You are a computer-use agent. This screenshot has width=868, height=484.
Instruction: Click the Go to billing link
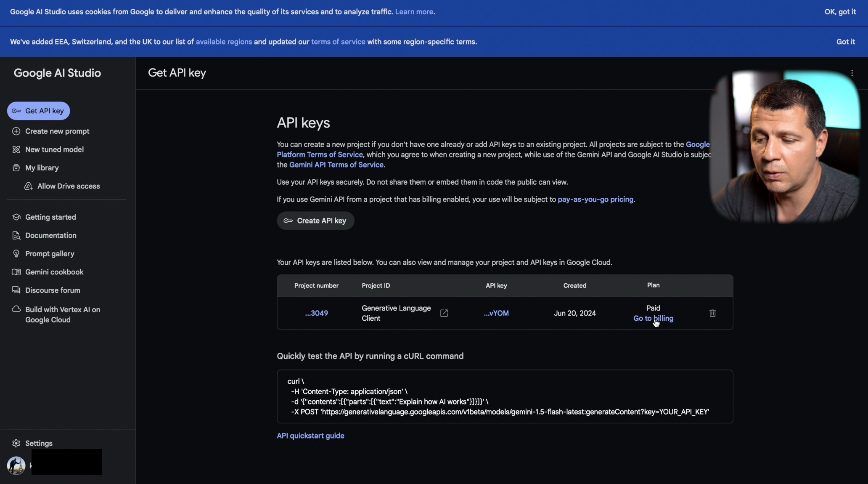[653, 319]
